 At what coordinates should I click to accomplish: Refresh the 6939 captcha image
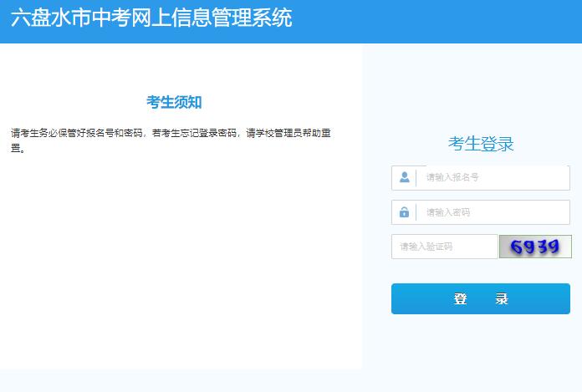[535, 247]
